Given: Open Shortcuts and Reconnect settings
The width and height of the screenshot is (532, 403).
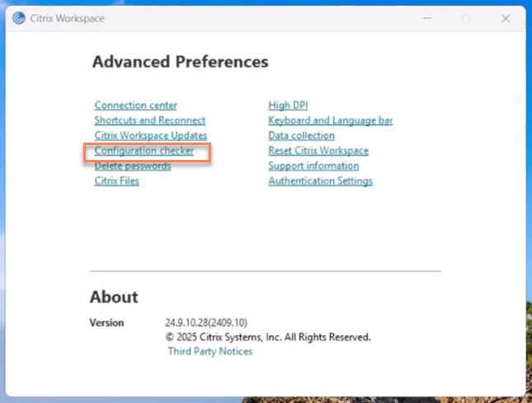Looking at the screenshot, I should pyautogui.click(x=150, y=120).
